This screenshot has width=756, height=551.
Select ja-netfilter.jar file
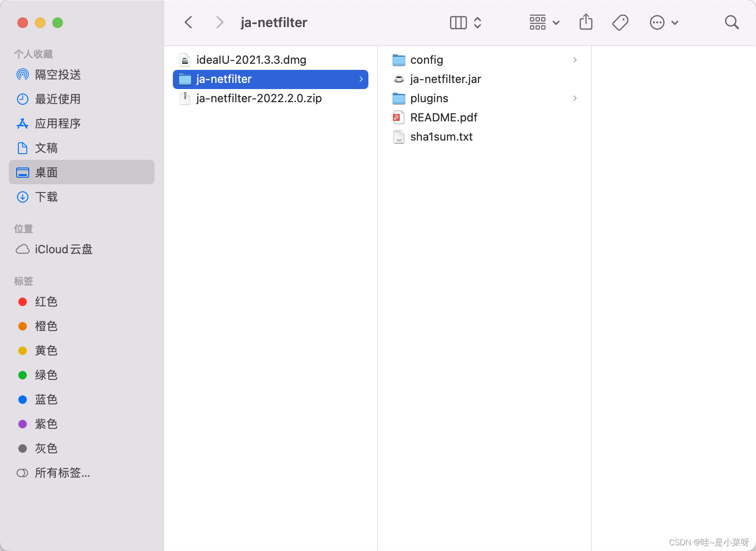pos(485,79)
